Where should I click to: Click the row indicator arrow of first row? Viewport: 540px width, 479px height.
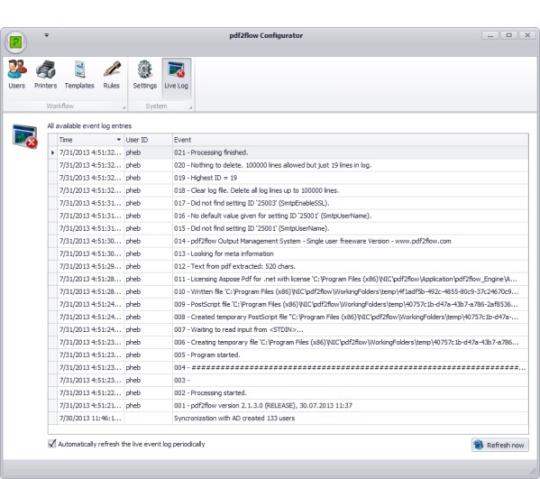point(53,153)
